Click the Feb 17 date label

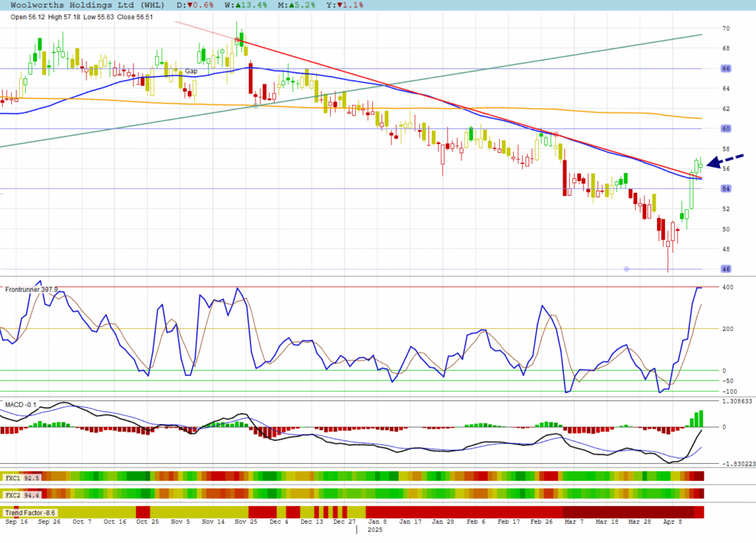509,522
